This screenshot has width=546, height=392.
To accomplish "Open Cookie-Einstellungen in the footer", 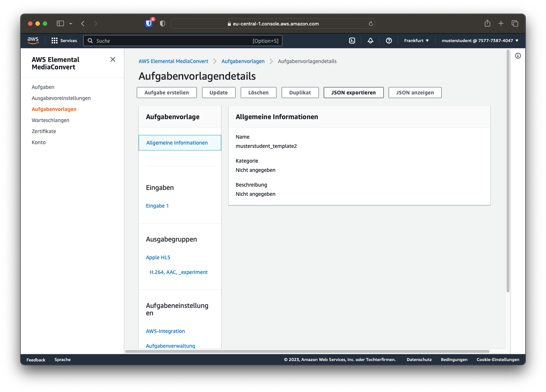I will (498, 360).
